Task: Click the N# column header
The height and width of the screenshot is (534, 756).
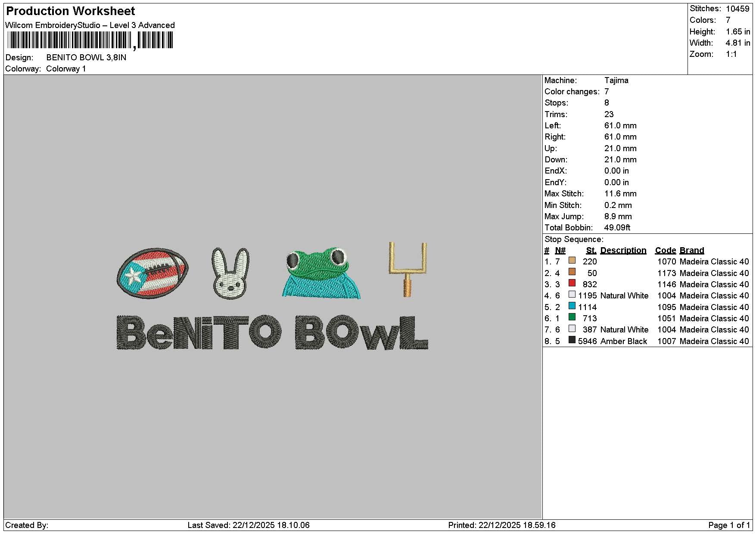Action: point(560,250)
